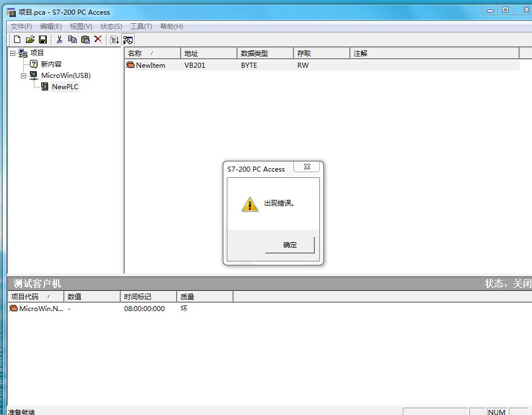The image size is (532, 415).
Task: Click the 准备就绪 status bar text
Action: (21, 412)
